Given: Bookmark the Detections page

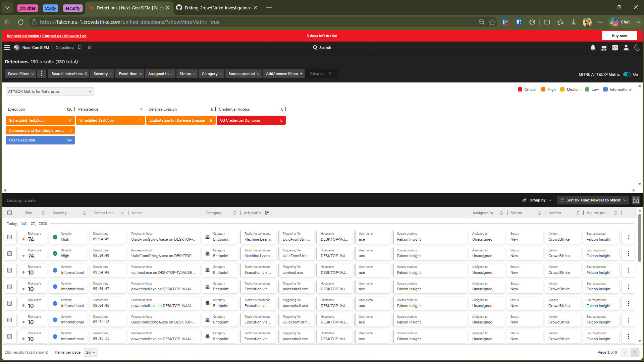Looking at the screenshot, I should click(x=80, y=48).
